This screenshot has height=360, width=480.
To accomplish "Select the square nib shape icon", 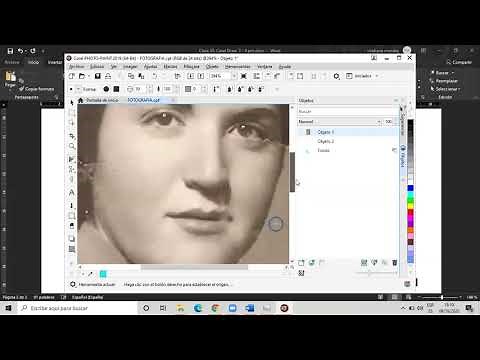I will point(116,89).
